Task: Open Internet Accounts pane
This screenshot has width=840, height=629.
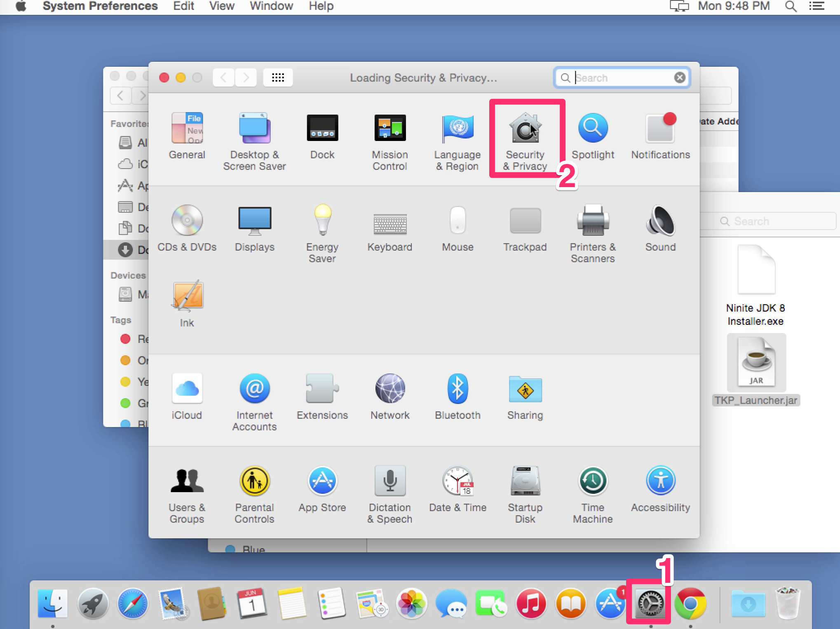Action: (x=254, y=401)
